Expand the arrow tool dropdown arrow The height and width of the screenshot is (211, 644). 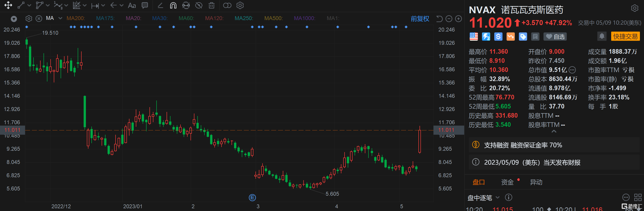[x=121, y=5]
